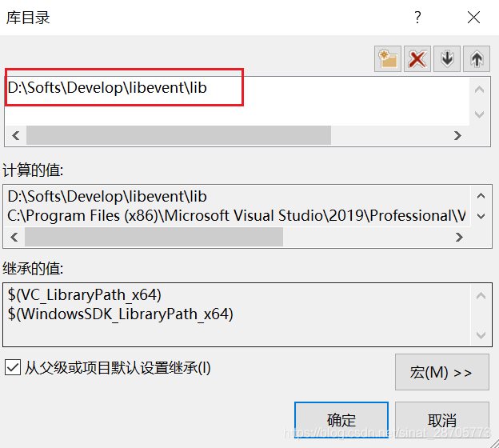Image resolution: width=499 pixels, height=448 pixels.
Task: Click right arrow of top list horizontal scrollbar
Action: [457, 136]
